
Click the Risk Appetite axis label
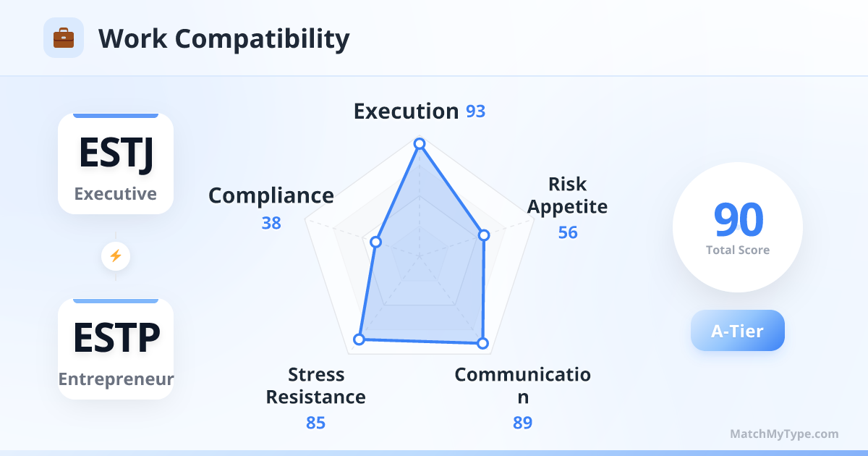pos(567,195)
